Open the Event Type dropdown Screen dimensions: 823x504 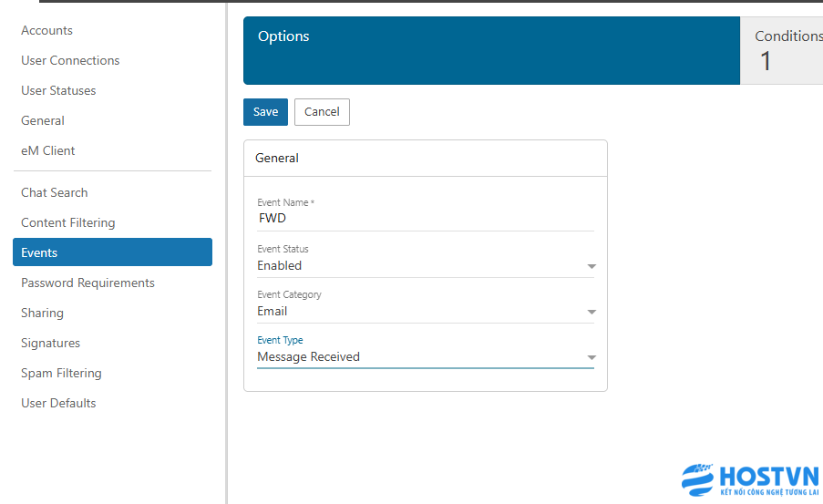pos(425,357)
